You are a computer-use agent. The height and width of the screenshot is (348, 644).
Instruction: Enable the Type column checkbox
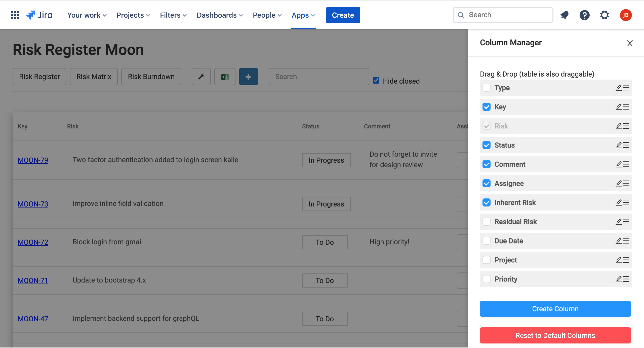(x=487, y=88)
